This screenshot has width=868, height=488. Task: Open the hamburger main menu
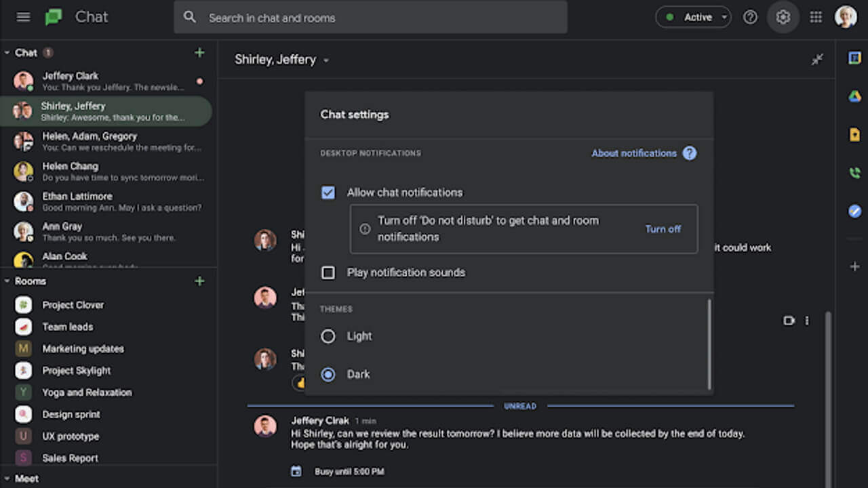tap(23, 17)
